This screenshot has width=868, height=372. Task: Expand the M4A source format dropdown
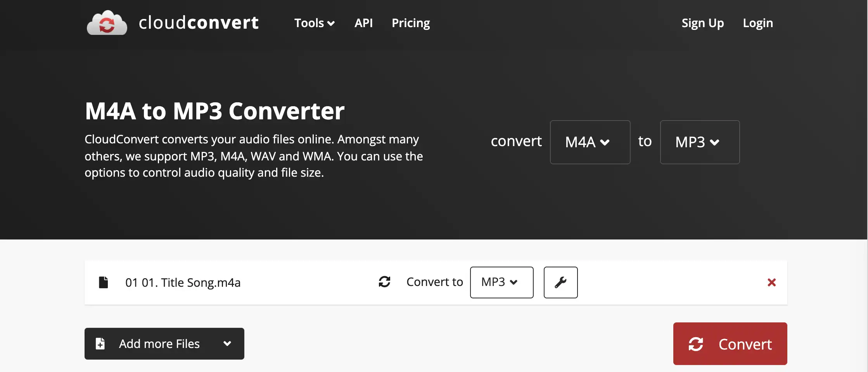coord(590,142)
